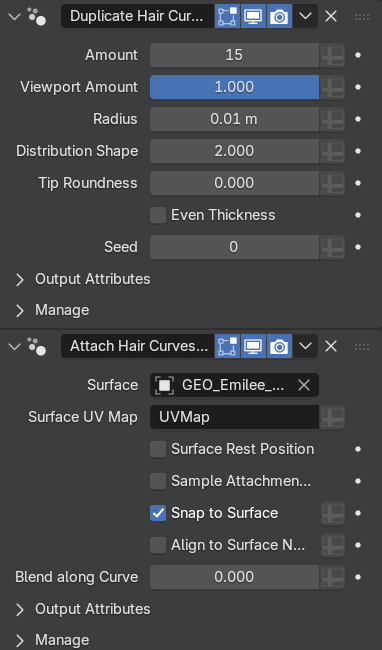Toggle attribute input for Radius
382x650 pixels.
[x=333, y=119]
